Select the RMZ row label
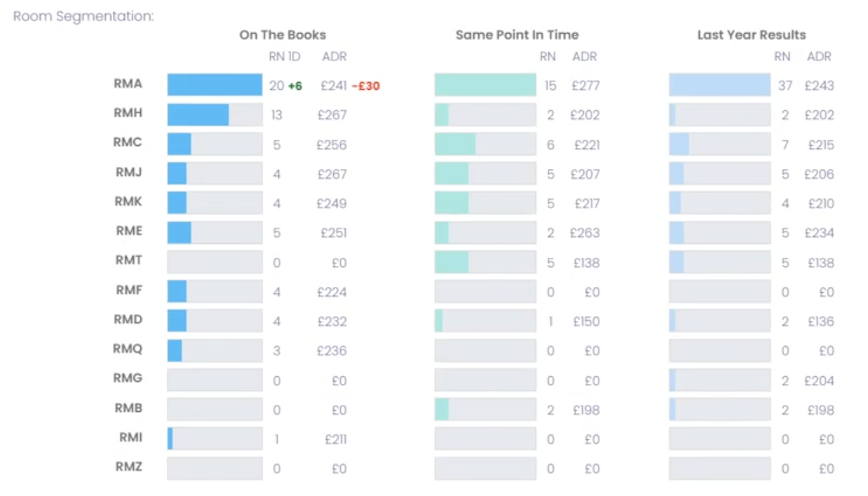This screenshot has height=496, width=868. [128, 466]
